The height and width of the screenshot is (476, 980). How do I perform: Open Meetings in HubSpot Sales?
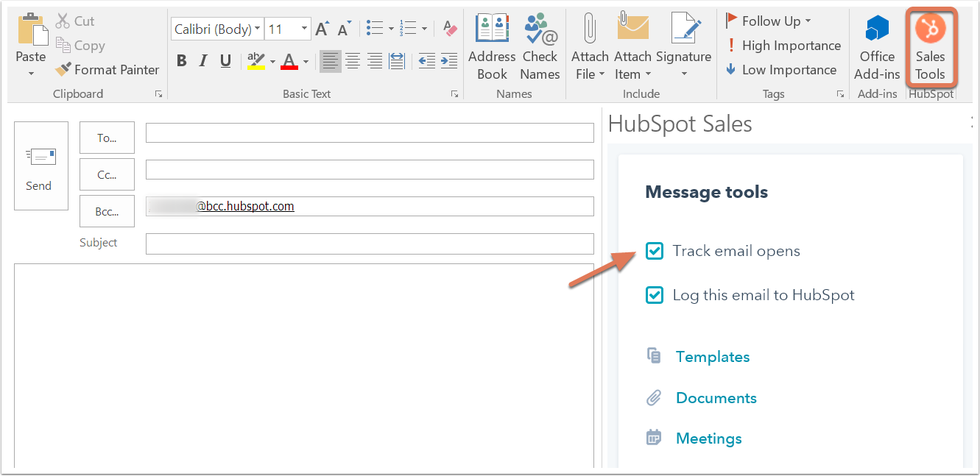coord(708,438)
